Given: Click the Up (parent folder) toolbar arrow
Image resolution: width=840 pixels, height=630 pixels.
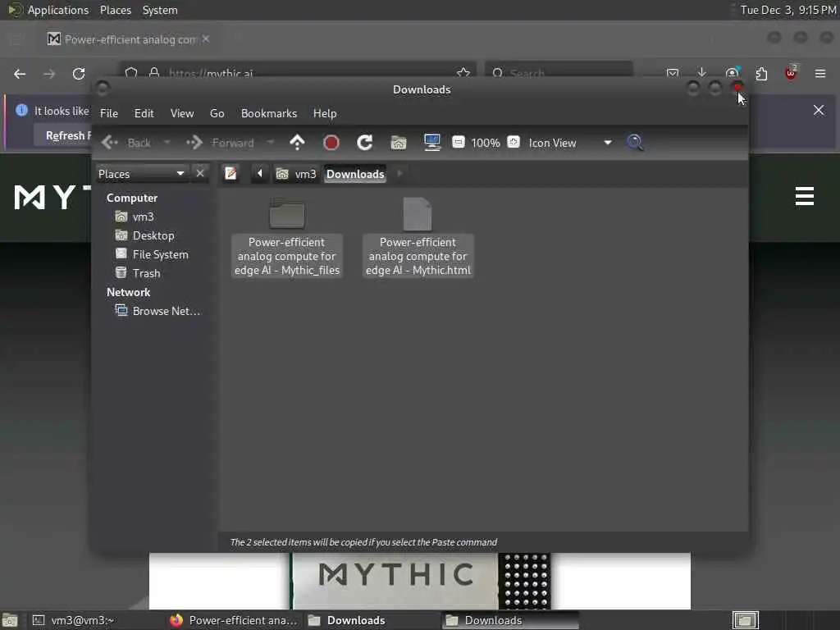Looking at the screenshot, I should click(297, 143).
